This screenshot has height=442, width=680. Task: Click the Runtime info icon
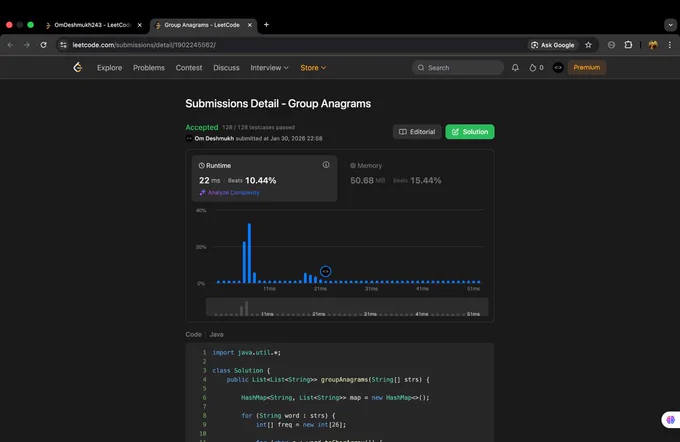[326, 165]
